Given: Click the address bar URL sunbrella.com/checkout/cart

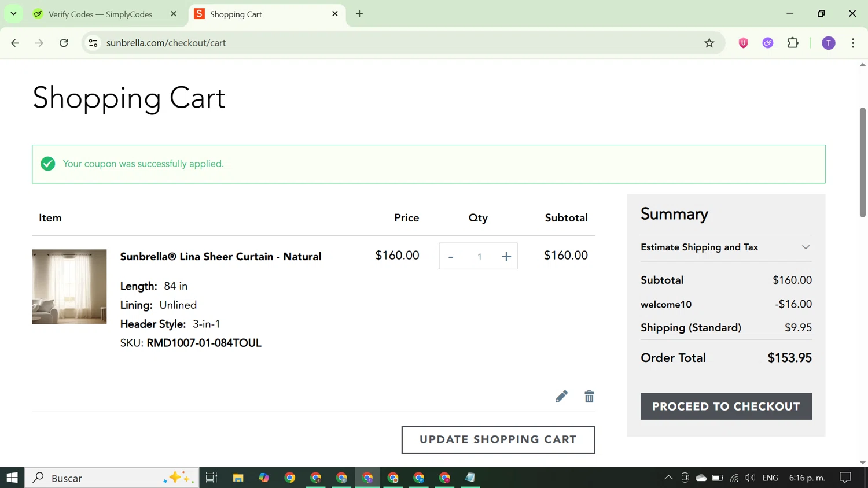Looking at the screenshot, I should 166,43.
